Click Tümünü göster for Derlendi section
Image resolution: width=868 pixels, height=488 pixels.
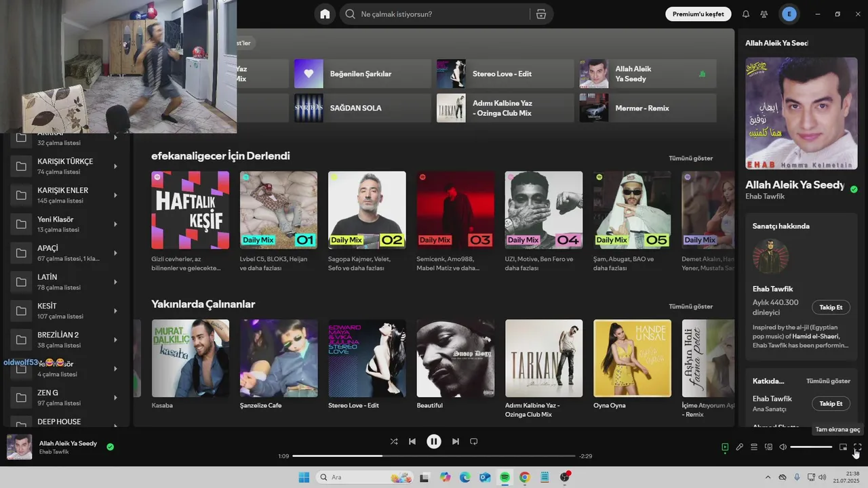[x=690, y=158]
